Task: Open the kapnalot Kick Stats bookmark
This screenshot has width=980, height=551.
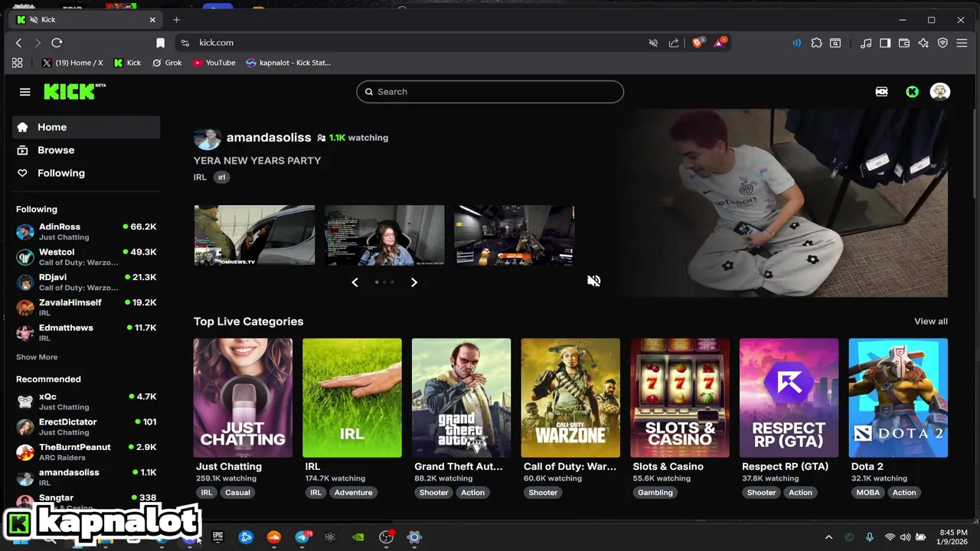Action: (289, 63)
